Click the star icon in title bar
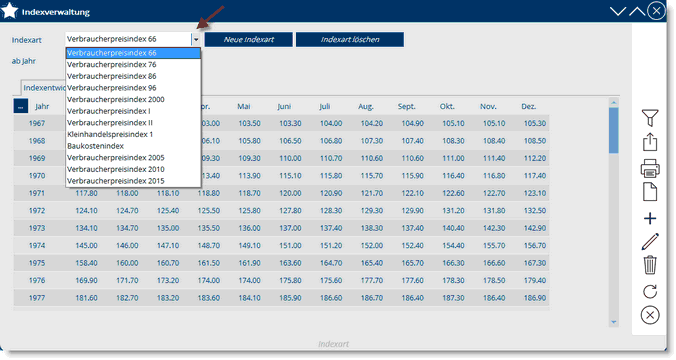This screenshot has width=676, height=360. [9, 11]
